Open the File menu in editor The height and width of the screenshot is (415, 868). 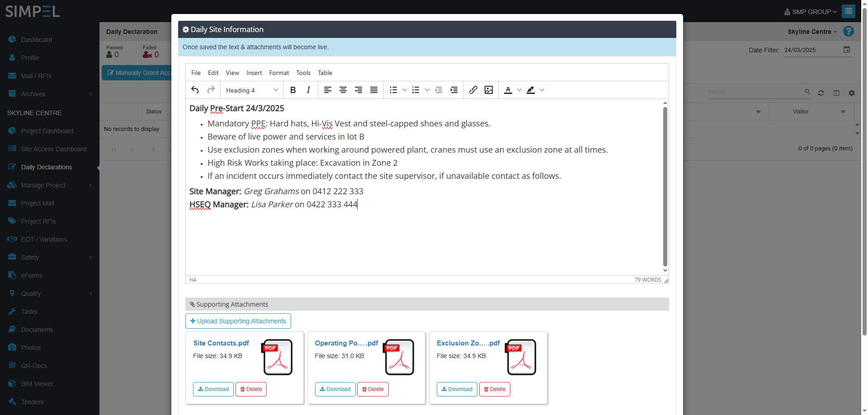pos(196,73)
